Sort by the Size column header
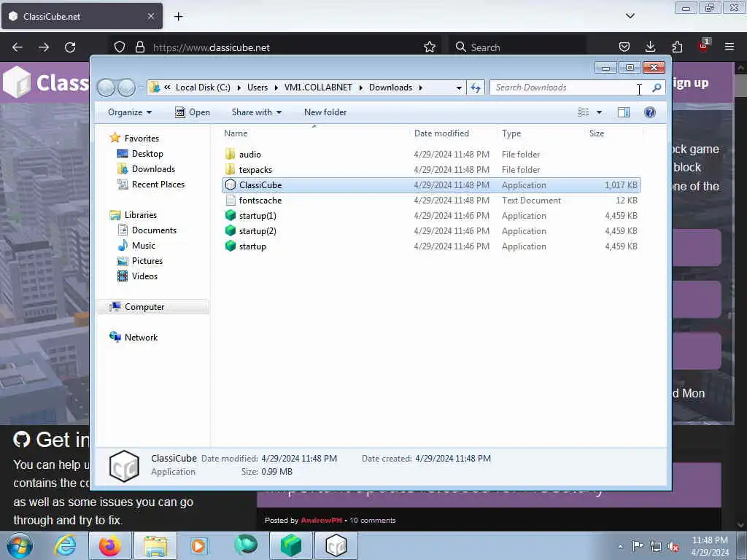Image resolution: width=747 pixels, height=560 pixels. tap(597, 133)
